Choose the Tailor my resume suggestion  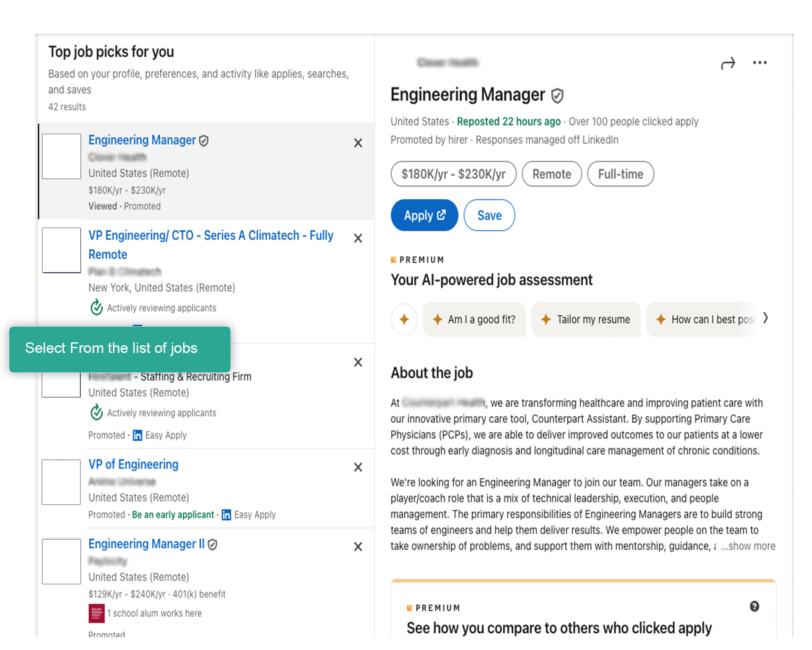tap(586, 320)
